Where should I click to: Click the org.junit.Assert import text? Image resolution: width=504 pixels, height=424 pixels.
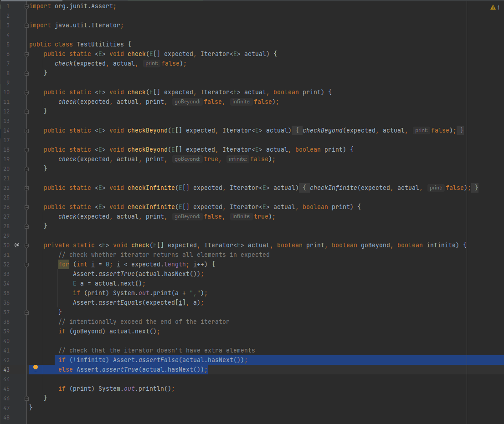[x=83, y=6]
